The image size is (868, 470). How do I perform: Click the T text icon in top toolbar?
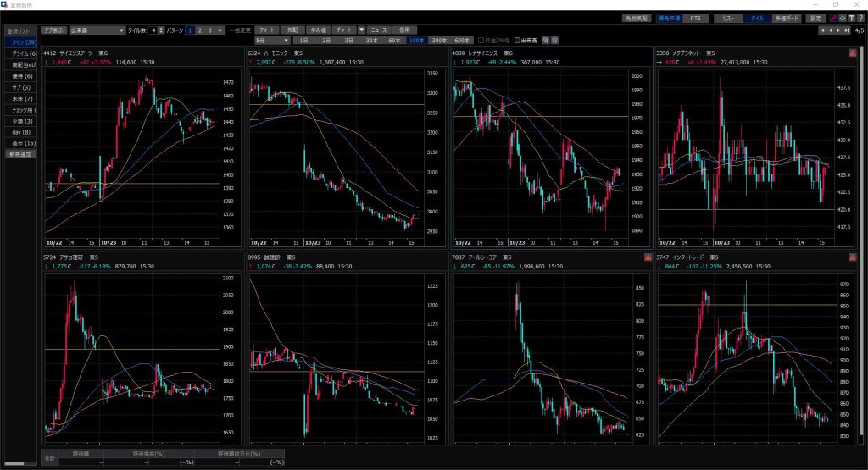[x=851, y=18]
